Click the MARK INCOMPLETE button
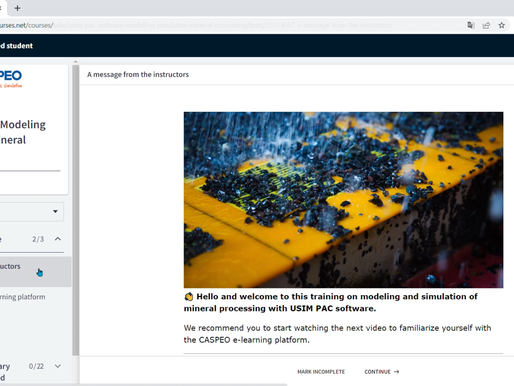The height and width of the screenshot is (386, 514). [x=321, y=372]
